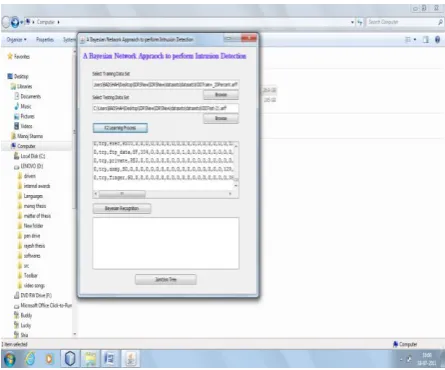Click the search magnifier icon in Explorer

[x=440, y=22]
